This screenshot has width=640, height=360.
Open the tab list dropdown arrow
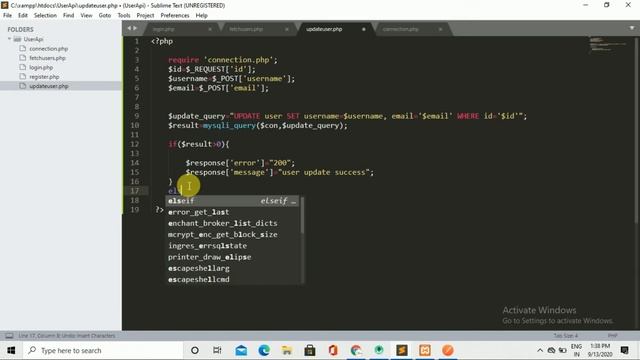pos(631,28)
